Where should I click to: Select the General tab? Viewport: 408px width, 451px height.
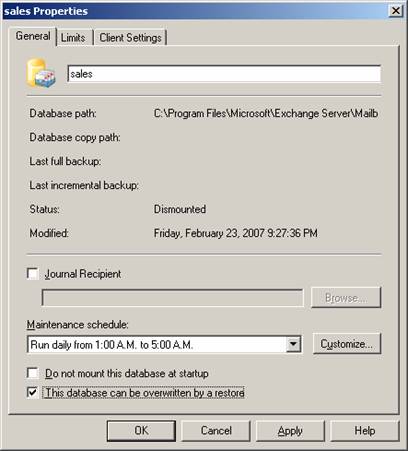[33, 36]
